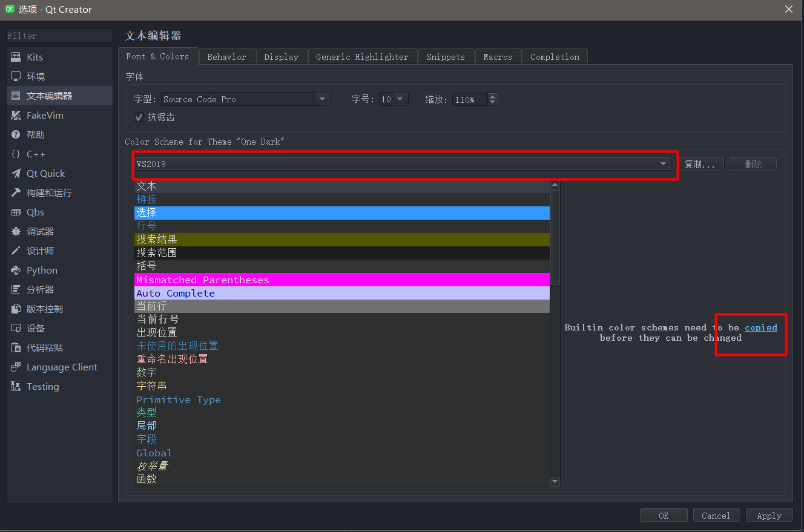Switch to the Font & Colors tab
This screenshot has width=804, height=532.
(157, 56)
